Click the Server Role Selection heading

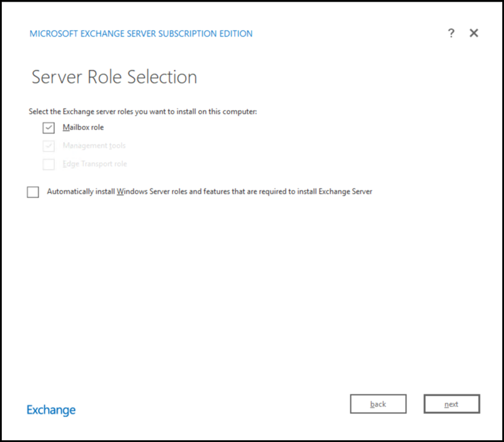click(x=114, y=77)
